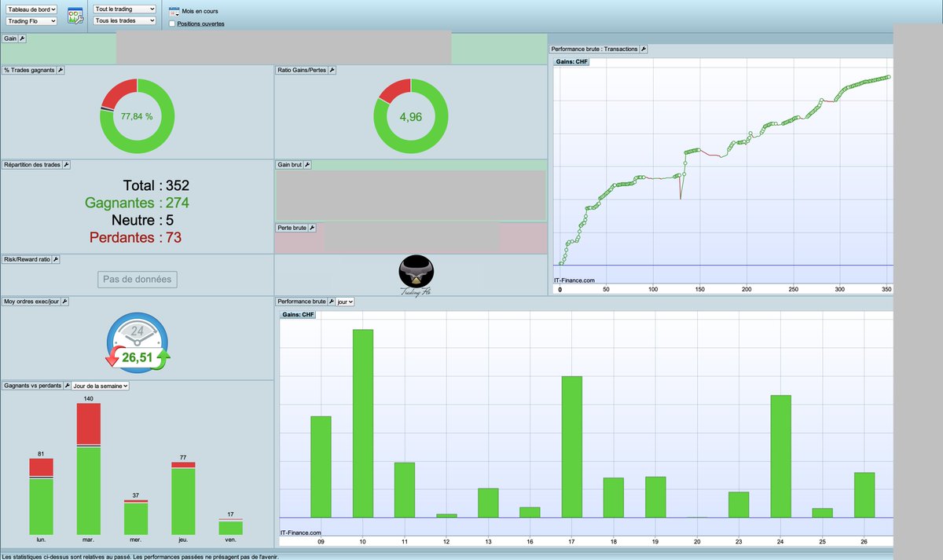Viewport: 943px width, 560px height.
Task: Click the mar. weekday bar labeled 140
Action: tap(88, 469)
